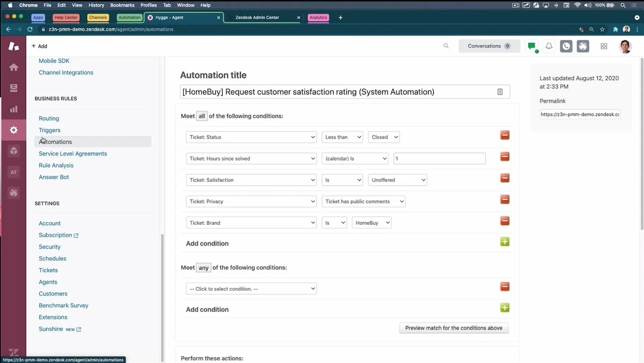This screenshot has width=644, height=363.
Task: Click the cube icon in left sidebar
Action: point(14,151)
